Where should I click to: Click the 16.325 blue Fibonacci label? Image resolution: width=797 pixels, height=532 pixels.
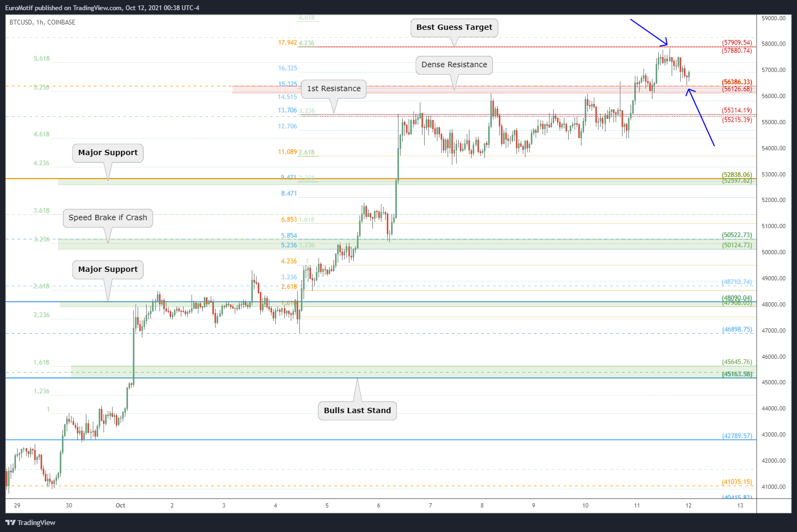(288, 68)
